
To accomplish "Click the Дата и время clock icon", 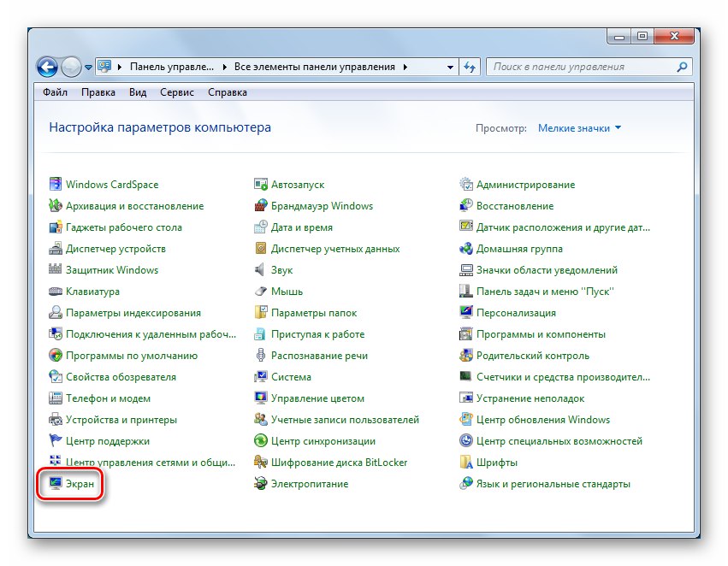I will click(260, 227).
